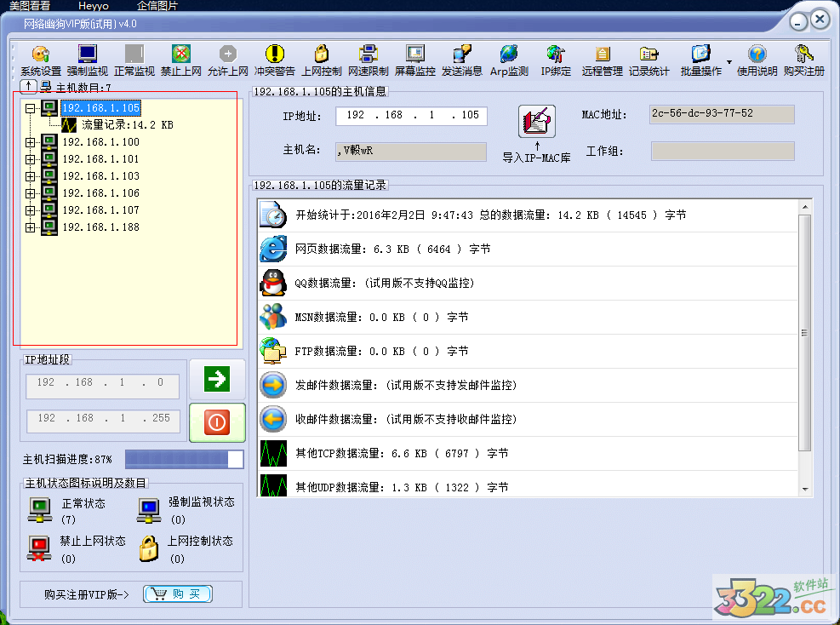Click the 主机名 field
Image resolution: width=840 pixels, height=625 pixels.
click(x=411, y=152)
